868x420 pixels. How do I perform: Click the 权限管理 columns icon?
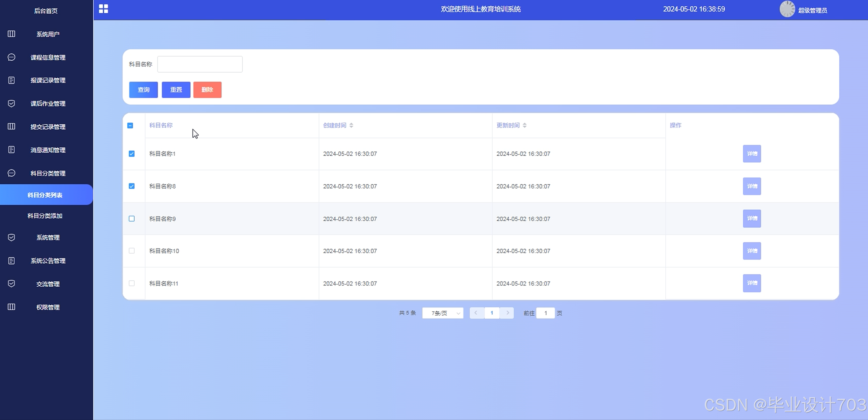coord(11,307)
